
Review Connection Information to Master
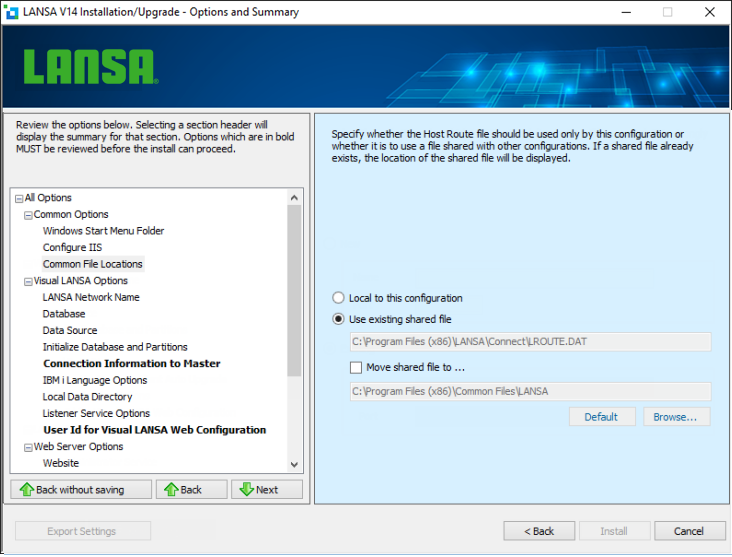(x=132, y=363)
